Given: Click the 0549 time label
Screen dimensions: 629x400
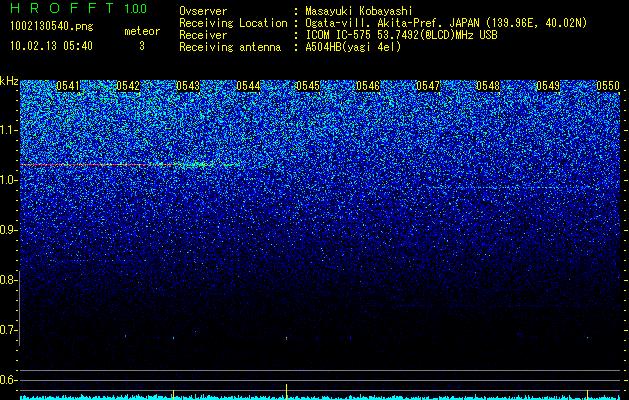Looking at the screenshot, I should (x=548, y=86).
